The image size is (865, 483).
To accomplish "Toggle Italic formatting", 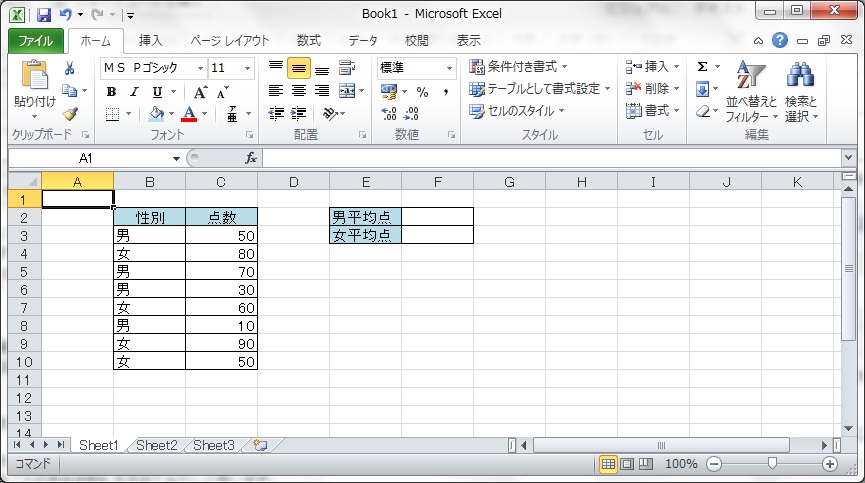I will pos(135,92).
